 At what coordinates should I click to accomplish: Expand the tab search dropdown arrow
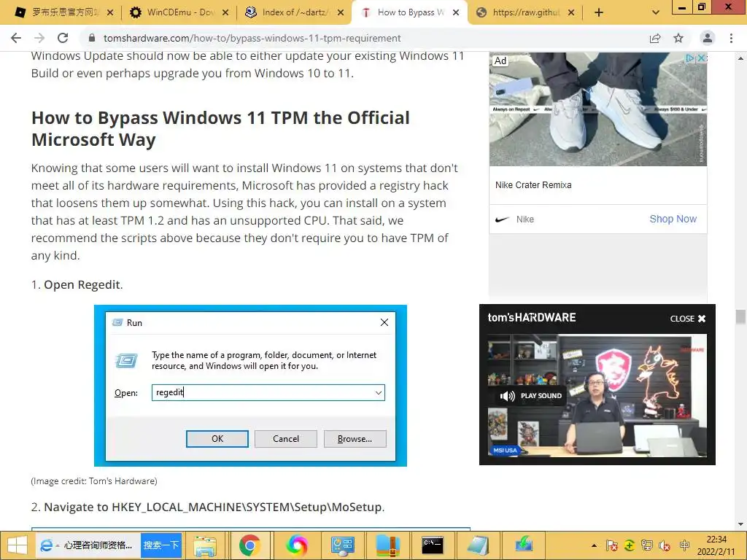point(656,12)
